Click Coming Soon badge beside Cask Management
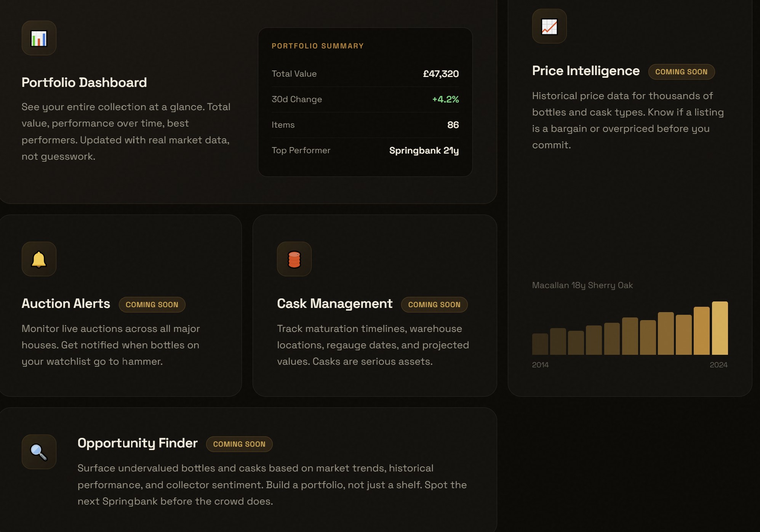Viewport: 760px width, 532px height. pyautogui.click(x=434, y=305)
